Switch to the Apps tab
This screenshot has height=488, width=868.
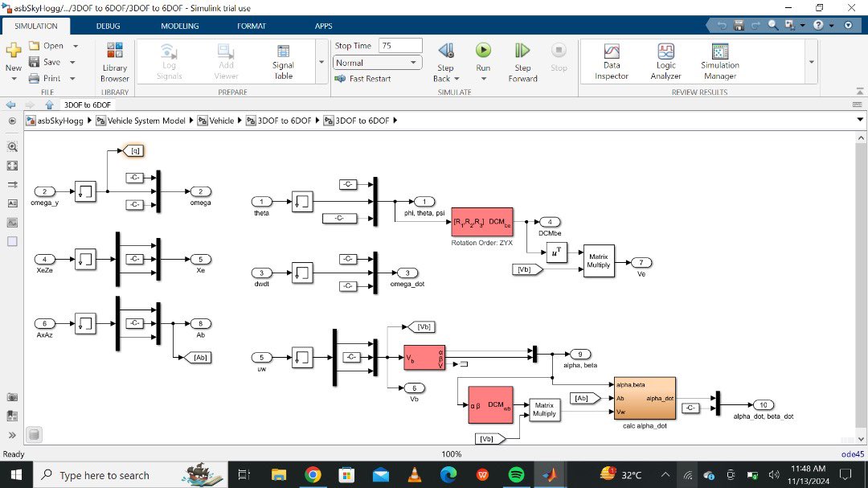323,26
